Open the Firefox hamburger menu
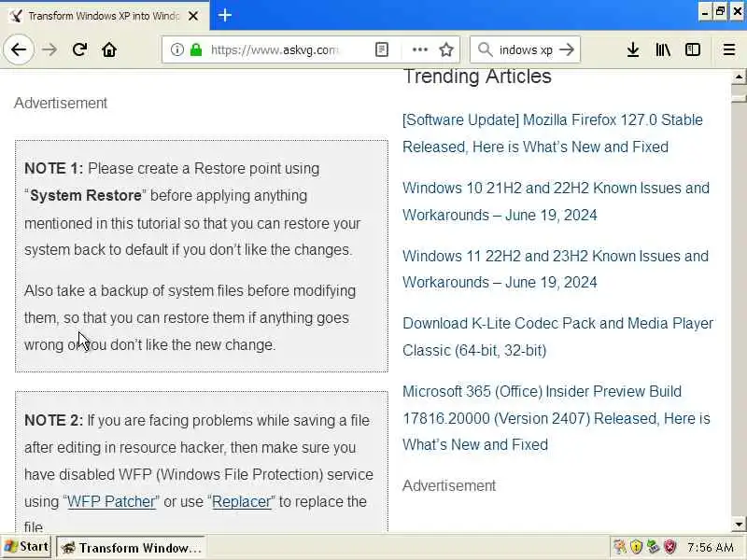 [729, 49]
